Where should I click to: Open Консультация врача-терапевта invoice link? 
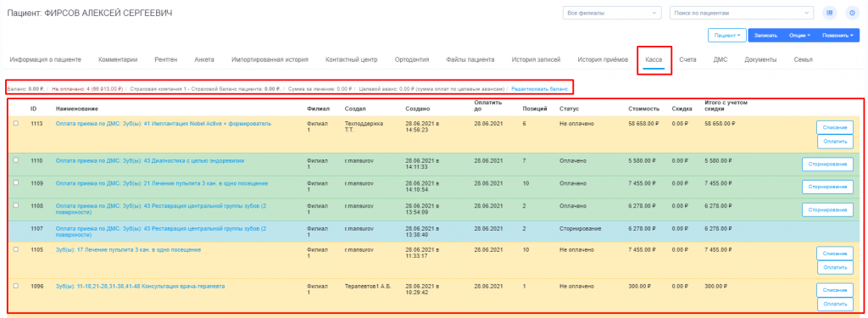pyautogui.click(x=140, y=287)
